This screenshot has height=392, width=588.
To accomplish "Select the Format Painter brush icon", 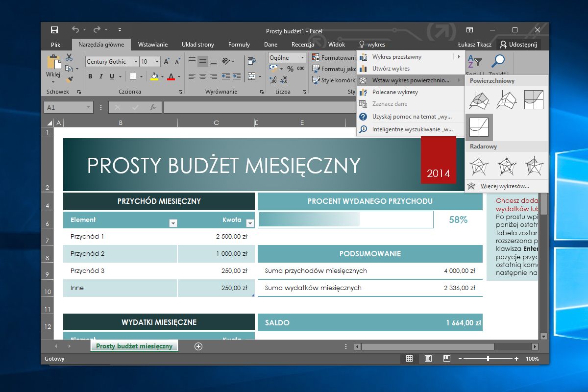I will click(x=69, y=78).
